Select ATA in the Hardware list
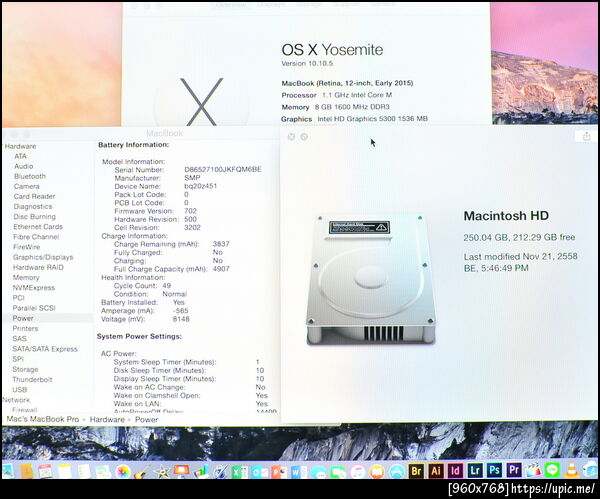Viewport: 600px width, 499px height. (x=20, y=156)
